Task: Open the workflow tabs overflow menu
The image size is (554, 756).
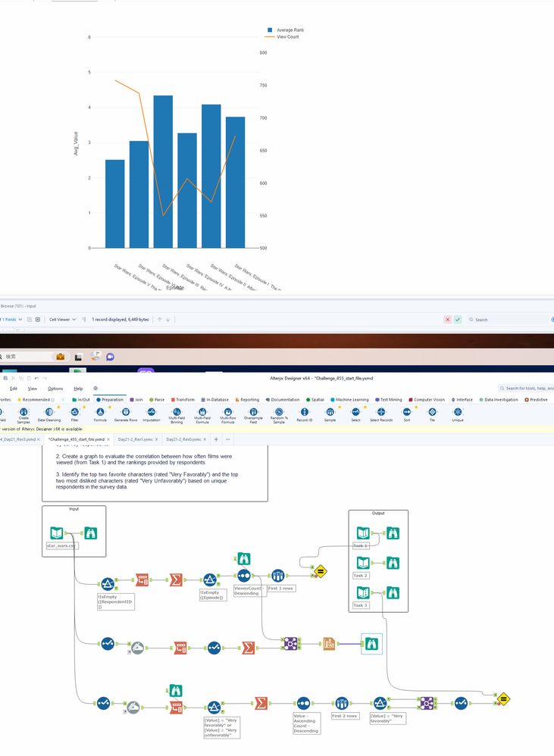Action: [227, 439]
